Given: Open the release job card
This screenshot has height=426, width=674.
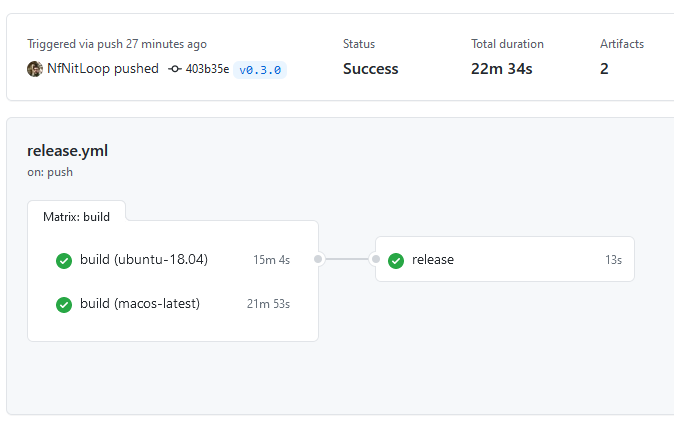Looking at the screenshot, I should tap(505, 259).
